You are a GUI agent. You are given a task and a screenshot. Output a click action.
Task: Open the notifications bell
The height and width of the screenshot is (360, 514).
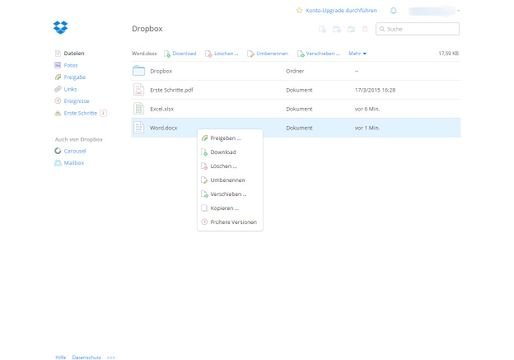click(393, 11)
